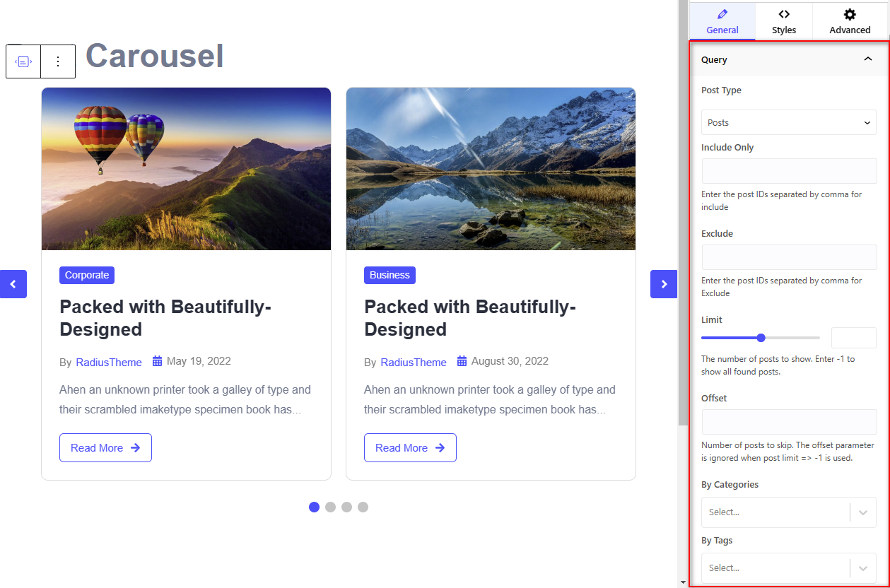Viewport: 890px width, 588px height.
Task: Open the block options three-dot menu
Action: click(58, 61)
